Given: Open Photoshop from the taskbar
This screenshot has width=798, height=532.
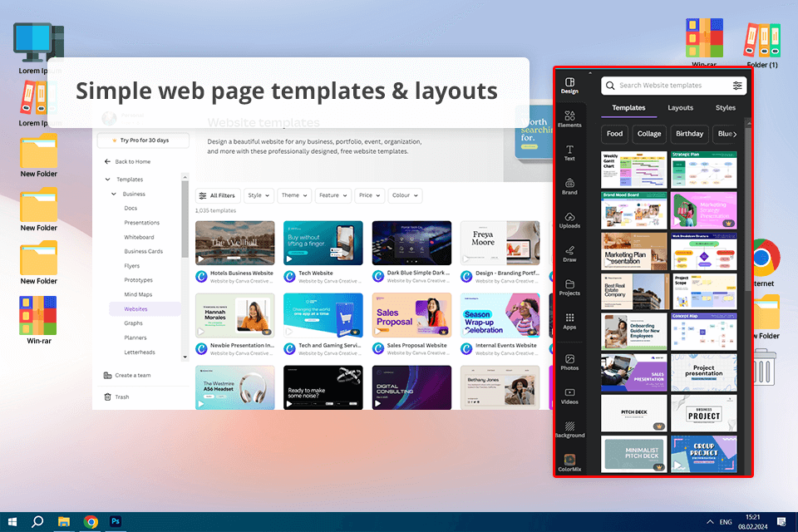Looking at the screenshot, I should (x=116, y=521).
